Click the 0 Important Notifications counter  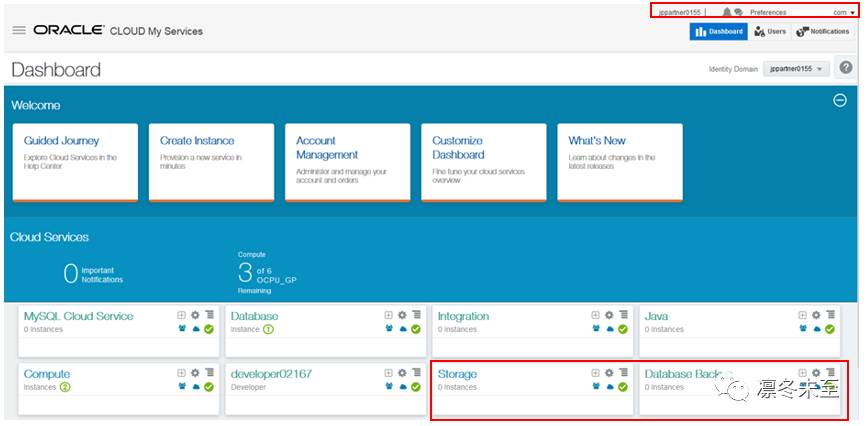click(x=93, y=274)
